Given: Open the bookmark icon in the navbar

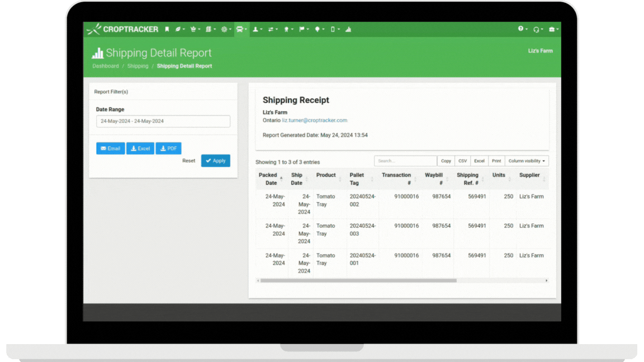Looking at the screenshot, I should coord(167,29).
